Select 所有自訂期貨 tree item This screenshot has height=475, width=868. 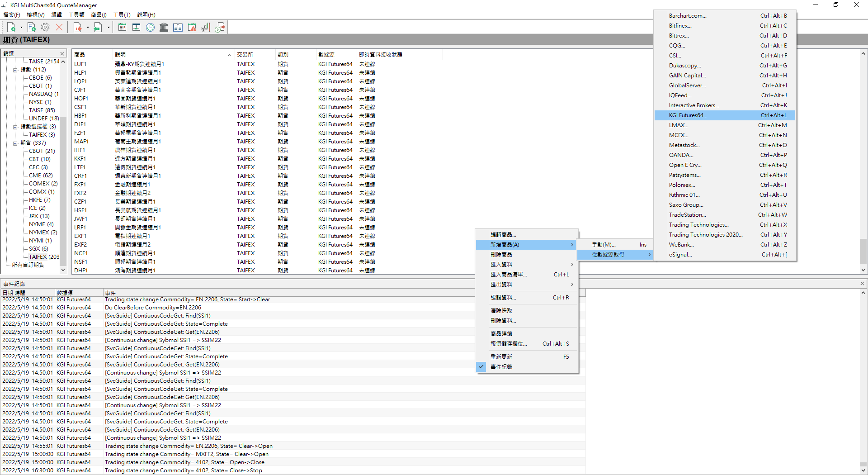[x=28, y=265]
